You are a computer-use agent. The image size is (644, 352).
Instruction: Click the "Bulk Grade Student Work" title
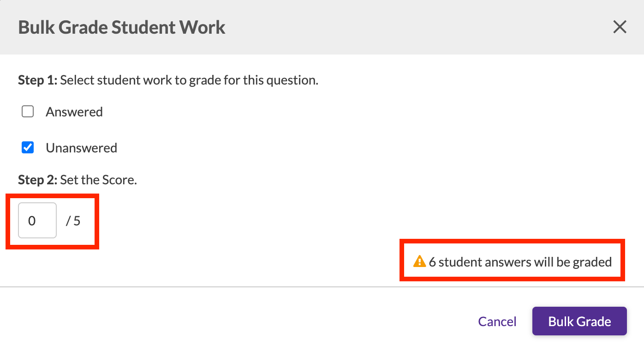[x=122, y=28]
